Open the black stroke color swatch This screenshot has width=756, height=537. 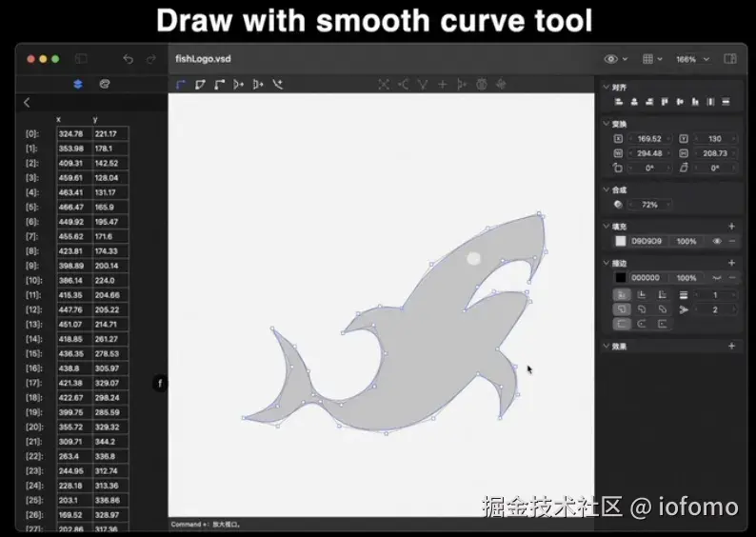click(x=621, y=278)
